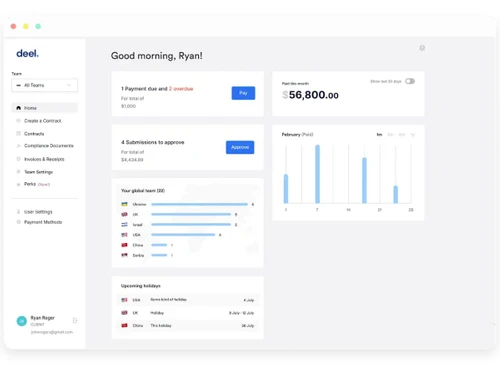Click the USA holiday row, 4 July

pos(188,300)
